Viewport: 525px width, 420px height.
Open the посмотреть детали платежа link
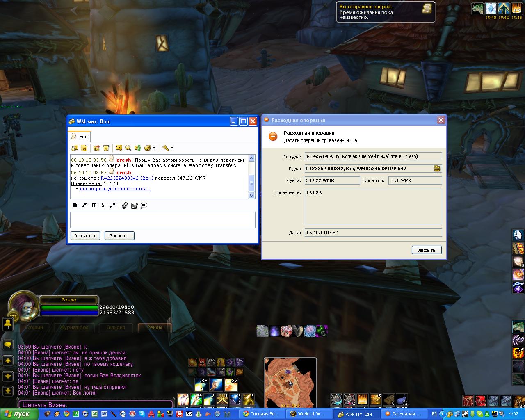tap(115, 189)
